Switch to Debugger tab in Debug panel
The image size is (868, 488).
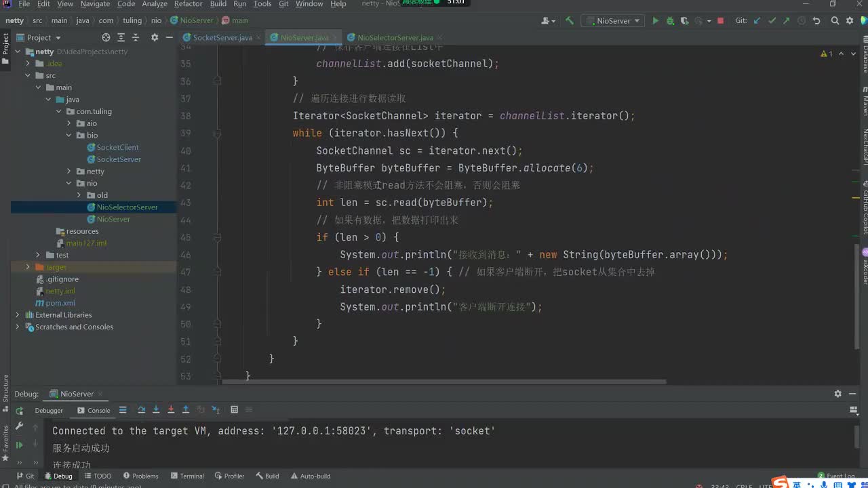click(49, 410)
